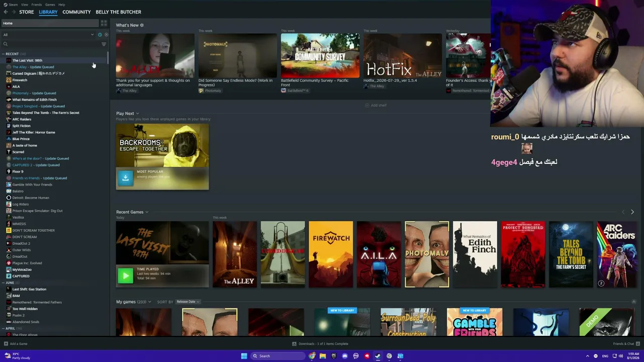Viewport: 644px width, 362px height.
Task: Switch the library to grid collections view
Action: pos(104,23)
